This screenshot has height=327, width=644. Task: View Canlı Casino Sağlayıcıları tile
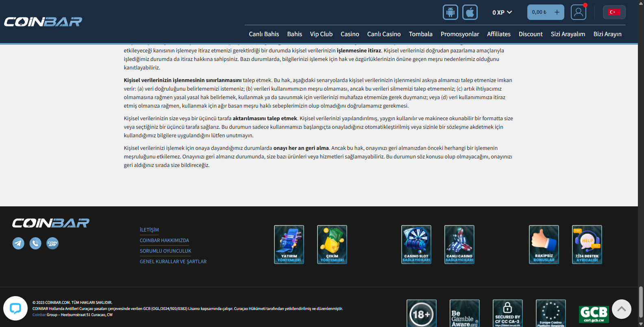(459, 245)
